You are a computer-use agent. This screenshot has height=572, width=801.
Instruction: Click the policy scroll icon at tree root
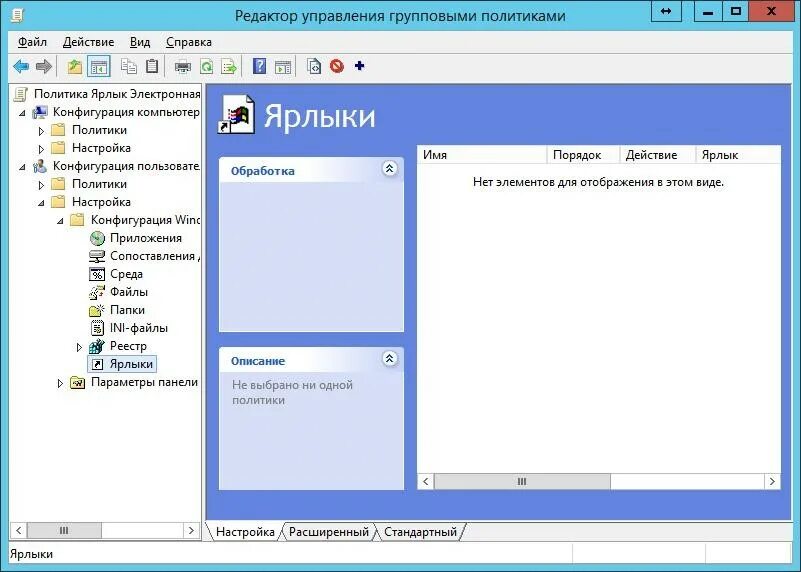click(x=21, y=94)
